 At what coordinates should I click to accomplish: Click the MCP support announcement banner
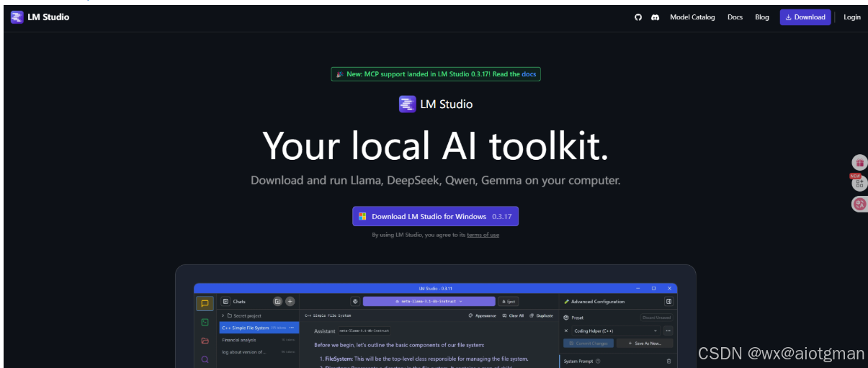click(435, 74)
